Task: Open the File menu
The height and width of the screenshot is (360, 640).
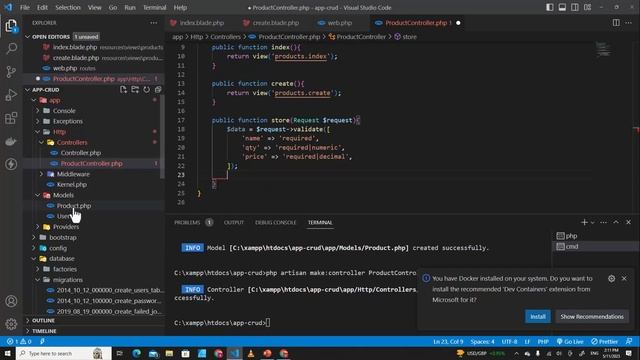Action: [24, 7]
